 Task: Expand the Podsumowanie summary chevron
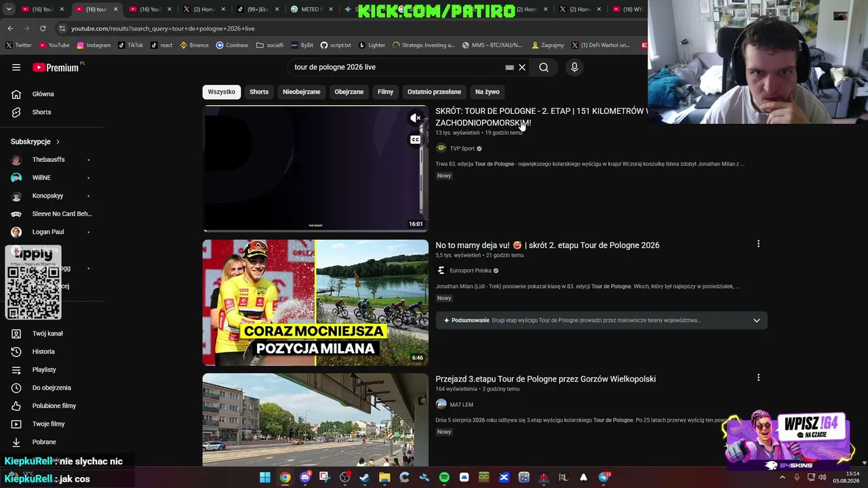757,321
